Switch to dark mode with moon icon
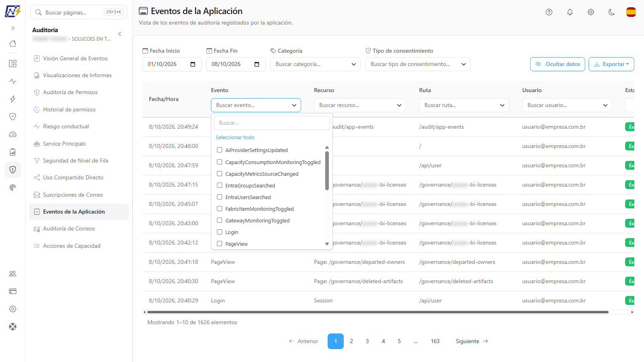The width and height of the screenshot is (644, 362). coord(612,12)
